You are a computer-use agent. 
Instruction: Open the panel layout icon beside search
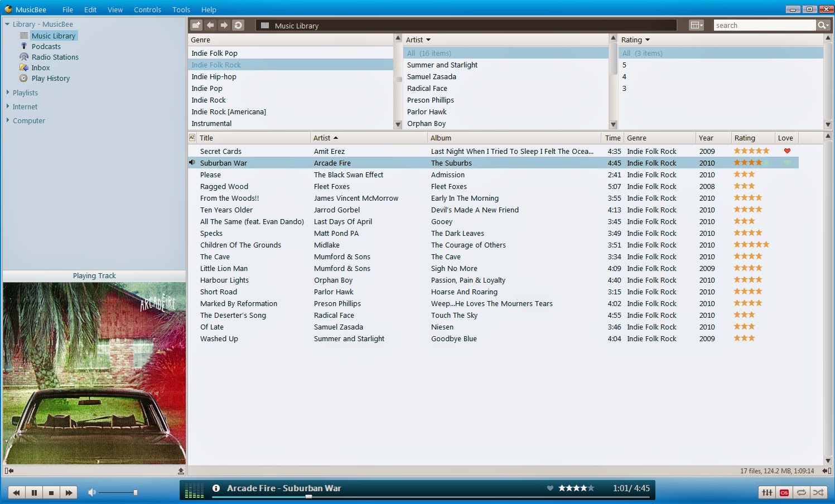tap(696, 25)
